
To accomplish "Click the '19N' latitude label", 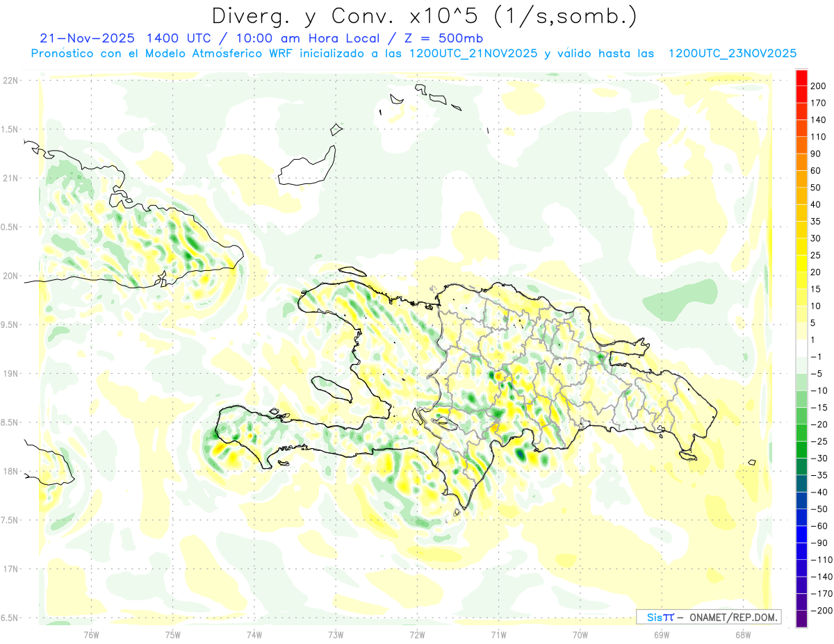I will pyautogui.click(x=10, y=374).
